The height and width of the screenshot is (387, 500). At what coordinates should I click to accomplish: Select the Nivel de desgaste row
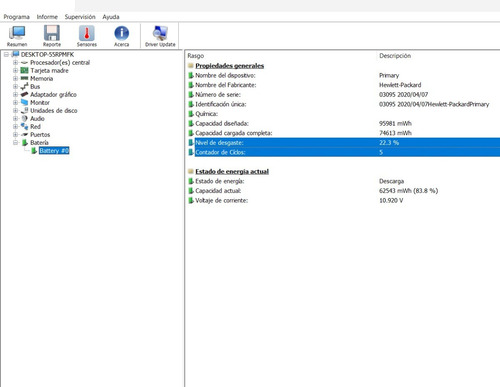343,143
